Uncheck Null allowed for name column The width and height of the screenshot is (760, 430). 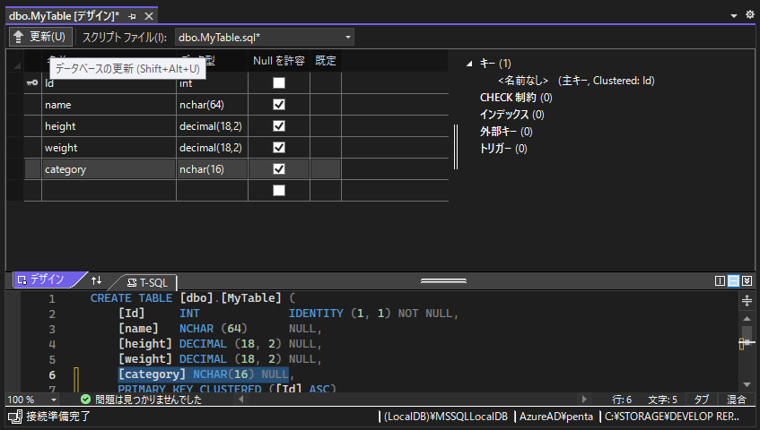[279, 104]
